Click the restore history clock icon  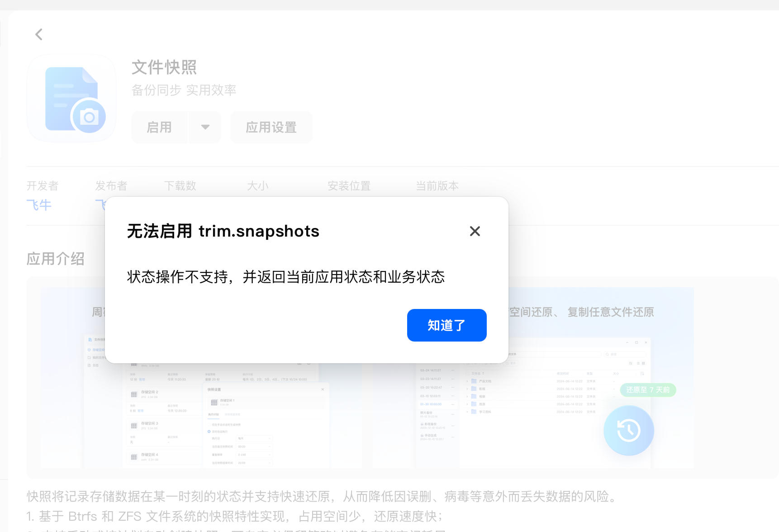(x=628, y=430)
